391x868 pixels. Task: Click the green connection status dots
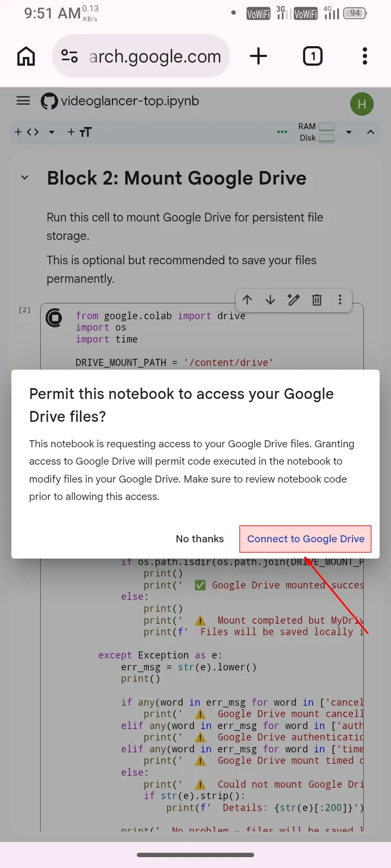tap(282, 132)
